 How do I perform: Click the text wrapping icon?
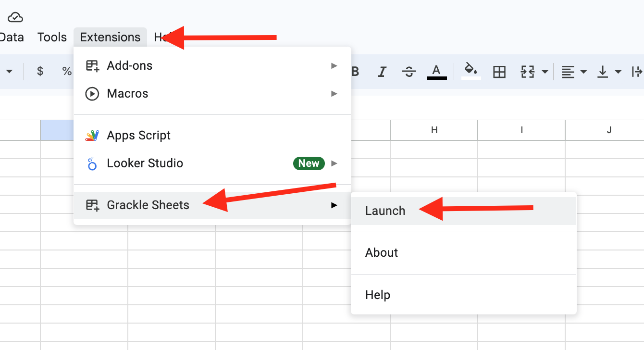pos(637,72)
